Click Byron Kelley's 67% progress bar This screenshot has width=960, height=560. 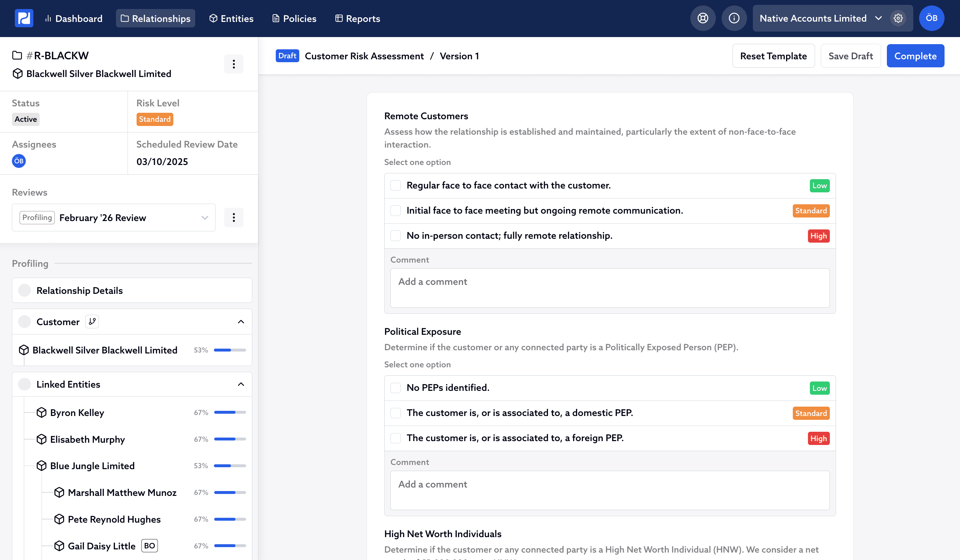pos(230,412)
